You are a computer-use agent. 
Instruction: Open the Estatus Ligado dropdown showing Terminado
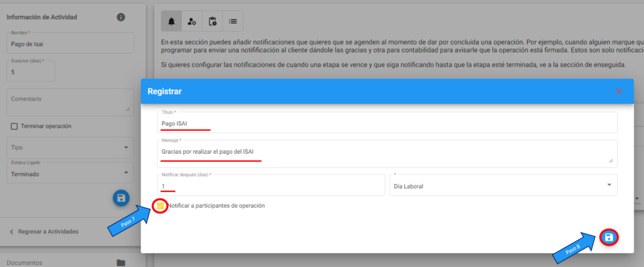[70, 173]
